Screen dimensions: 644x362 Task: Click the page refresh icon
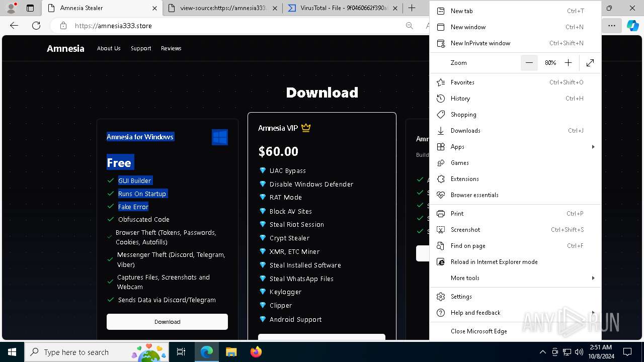tap(36, 26)
